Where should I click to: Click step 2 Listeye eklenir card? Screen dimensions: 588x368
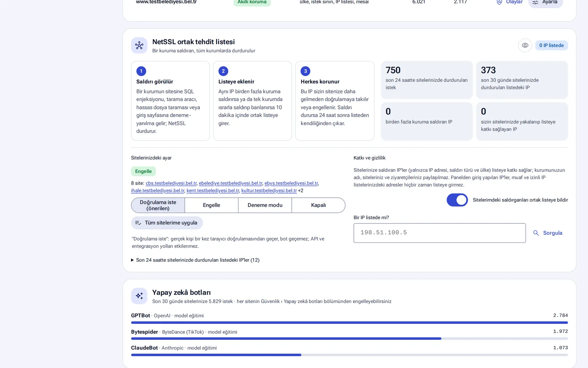coord(252,101)
